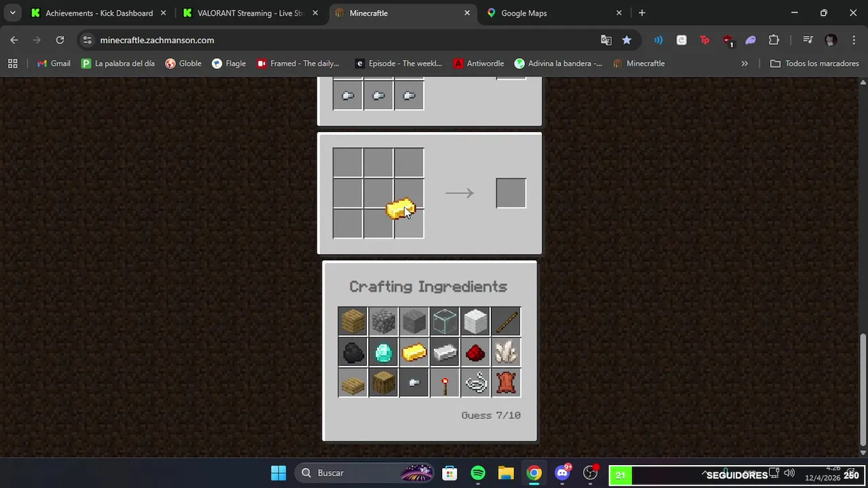Screen dimensions: 868x488
Task: Pick the nether quartz ingredient
Action: (506, 352)
